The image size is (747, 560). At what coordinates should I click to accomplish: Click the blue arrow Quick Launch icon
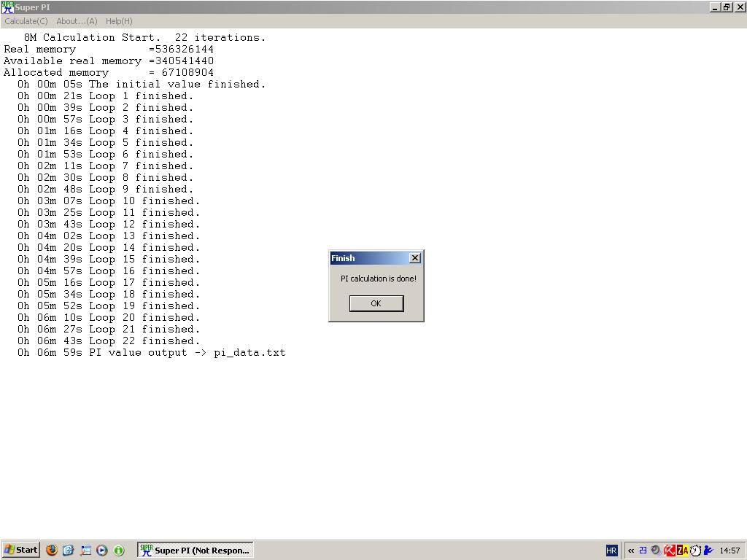pyautogui.click(x=68, y=550)
